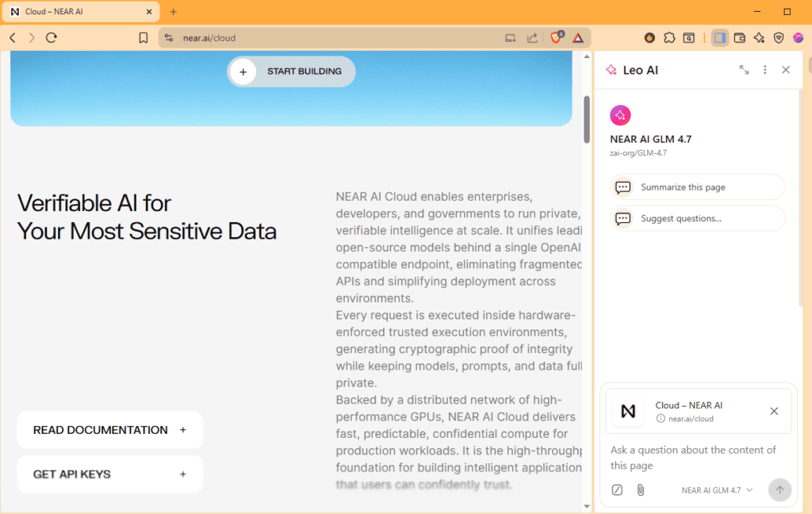Open Brave Rewards from the toolbar

coord(648,37)
